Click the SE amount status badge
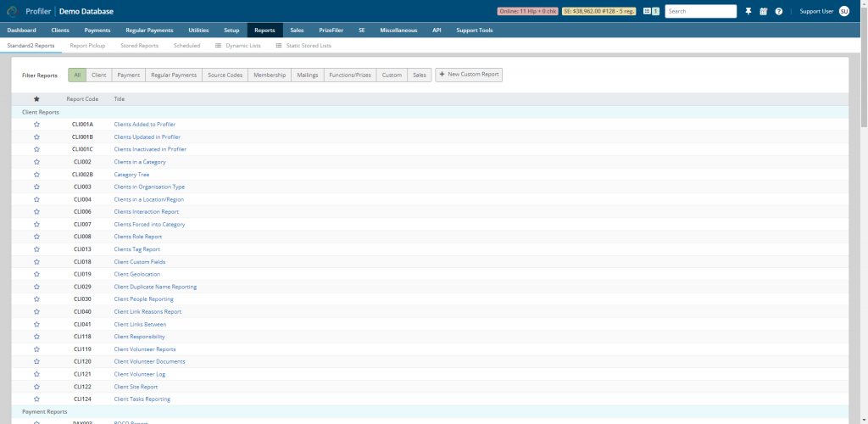The height and width of the screenshot is (424, 868). pyautogui.click(x=599, y=11)
